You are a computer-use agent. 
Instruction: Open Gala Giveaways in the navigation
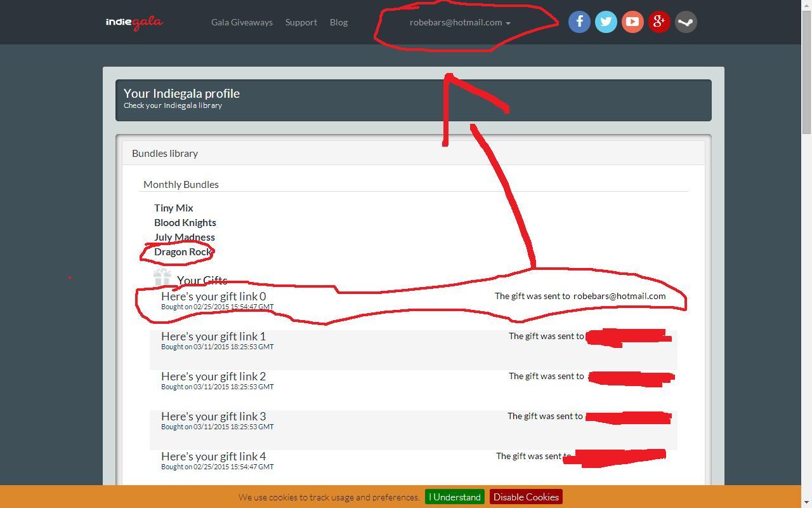point(242,22)
